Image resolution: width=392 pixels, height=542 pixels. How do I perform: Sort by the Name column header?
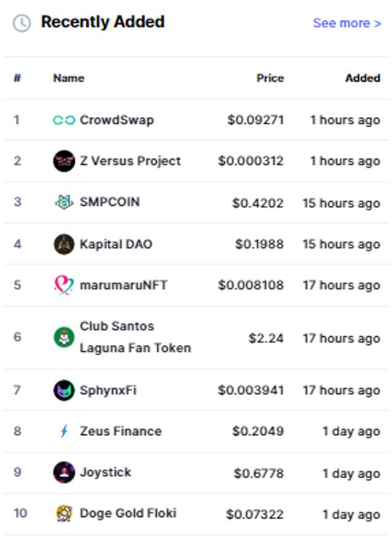tap(69, 78)
